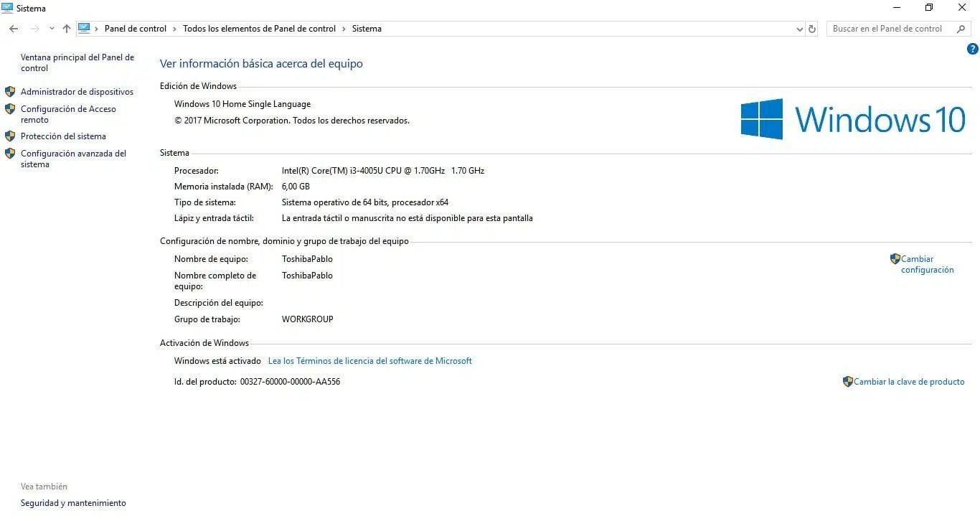Open 'Configuración avanzada del sistema' link
The width and height of the screenshot is (980, 521).
73,159
